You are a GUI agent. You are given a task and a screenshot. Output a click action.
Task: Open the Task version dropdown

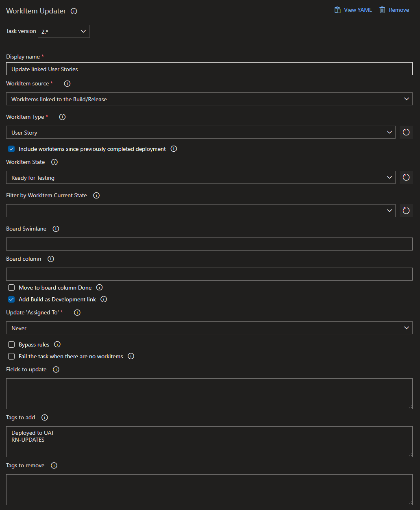[64, 31]
